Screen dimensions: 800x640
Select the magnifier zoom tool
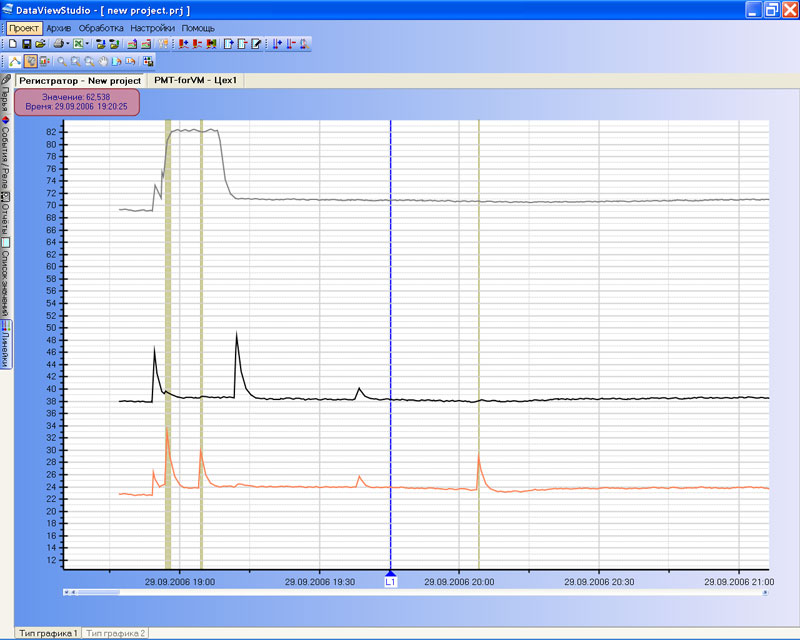click(62, 62)
